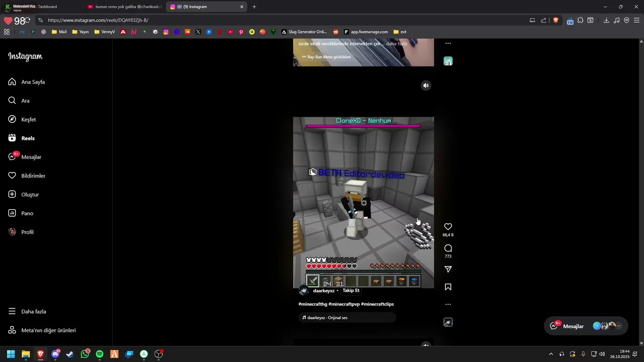The height and width of the screenshot is (362, 644).
Task: Toggle sound on the top reel
Action: tap(426, 85)
